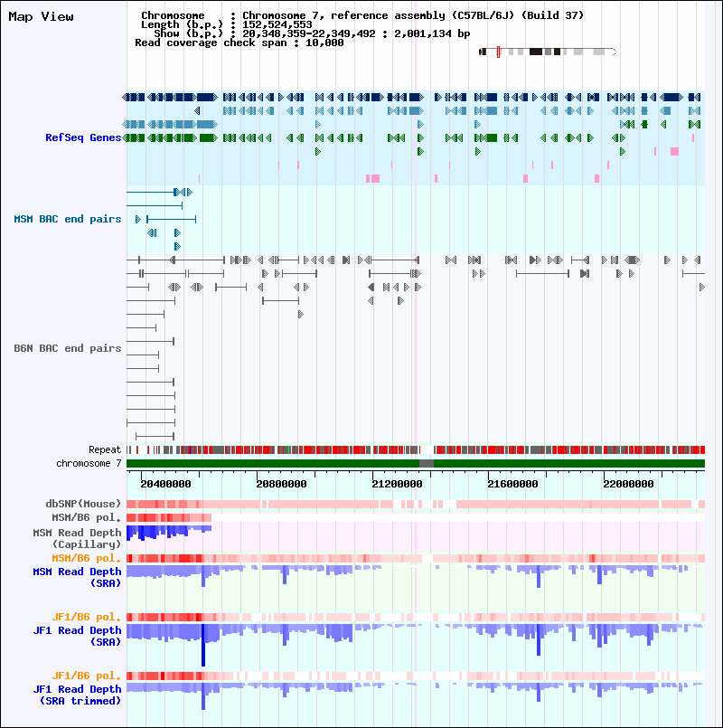Click the 20800000 ruler position label
Screen dimensions: 723x728
281,484
